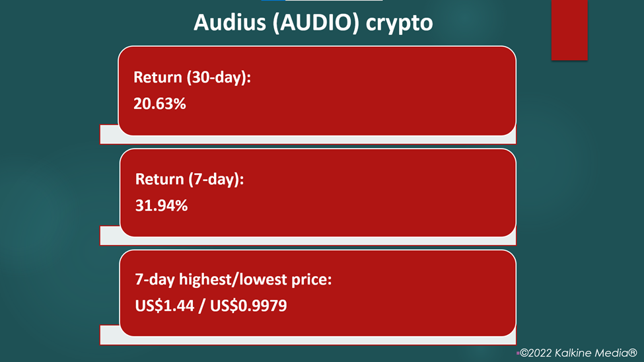
Task: Click the 20.63% return value
Action: [160, 104]
